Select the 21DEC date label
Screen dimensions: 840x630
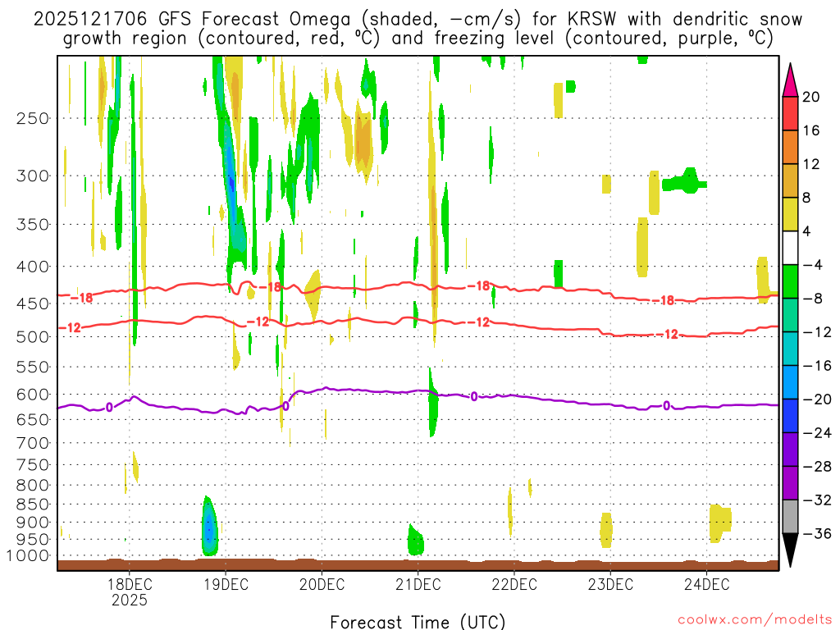(x=418, y=584)
